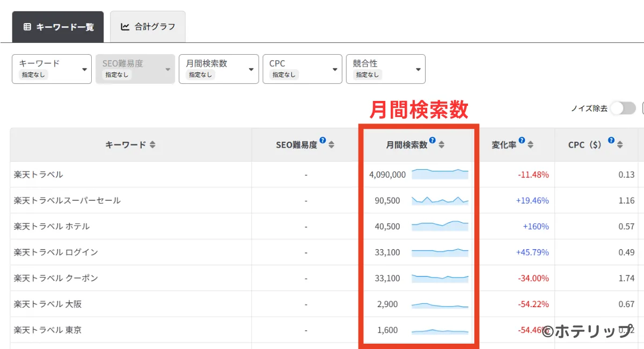
Task: Click the chart icon in 合計グラフ tab
Action: (x=125, y=27)
